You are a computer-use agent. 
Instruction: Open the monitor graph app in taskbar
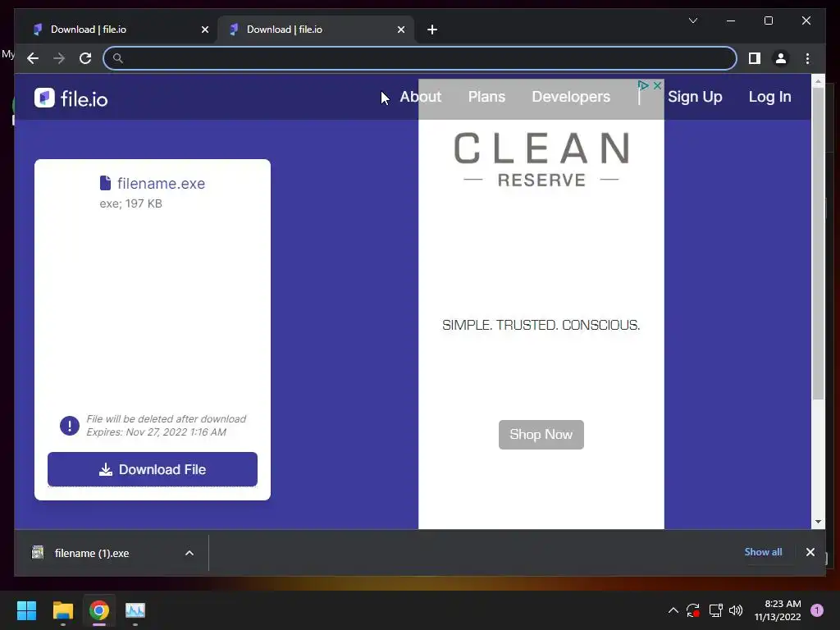pyautogui.click(x=135, y=610)
